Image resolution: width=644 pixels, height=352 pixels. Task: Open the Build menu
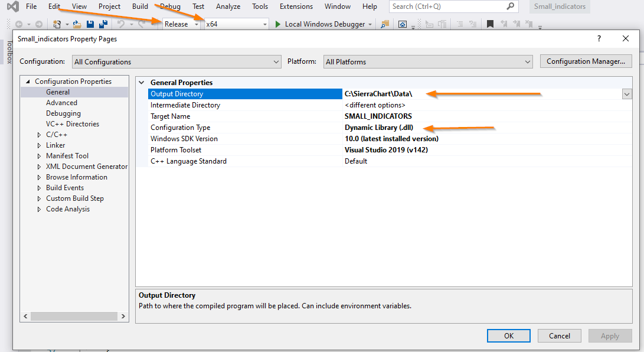tap(140, 6)
